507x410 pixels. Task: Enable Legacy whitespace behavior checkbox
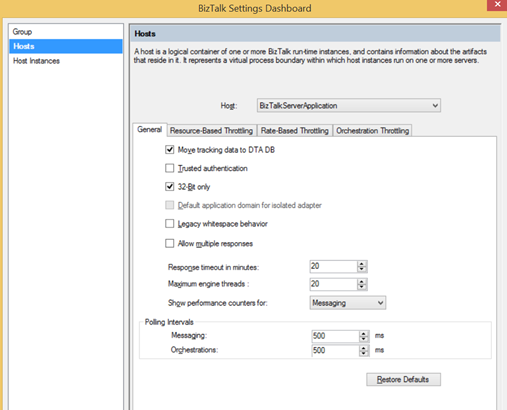(x=170, y=223)
